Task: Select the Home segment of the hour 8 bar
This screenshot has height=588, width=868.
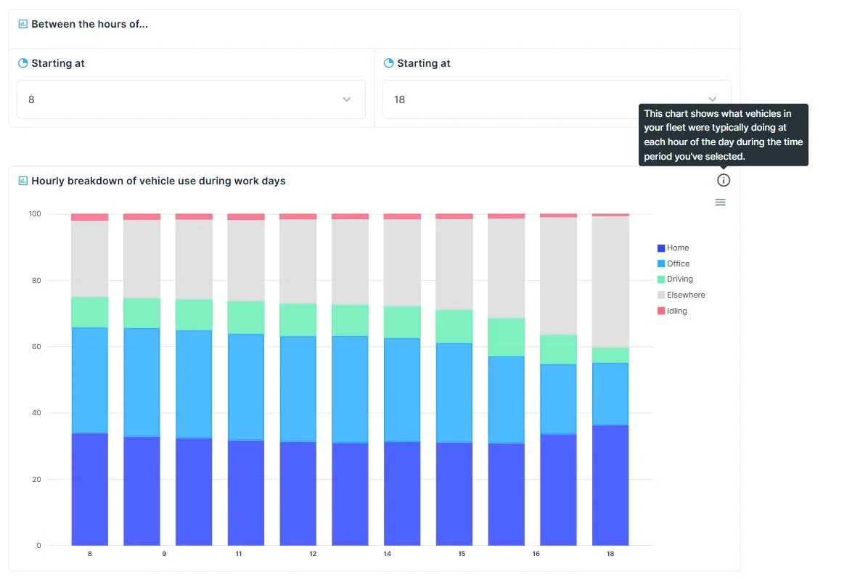Action: [x=90, y=489]
